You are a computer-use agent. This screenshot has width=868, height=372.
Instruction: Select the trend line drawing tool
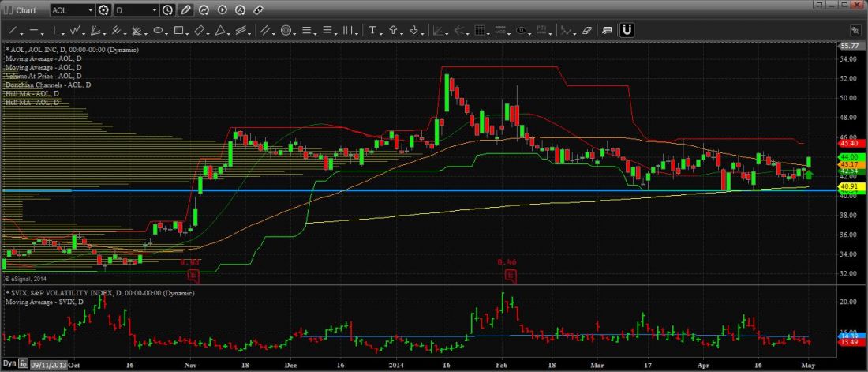pyautogui.click(x=13, y=31)
